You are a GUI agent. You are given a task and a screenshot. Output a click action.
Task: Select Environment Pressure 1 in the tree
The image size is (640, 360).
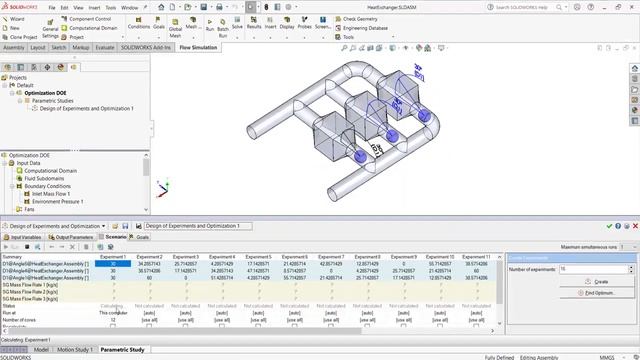click(53, 202)
